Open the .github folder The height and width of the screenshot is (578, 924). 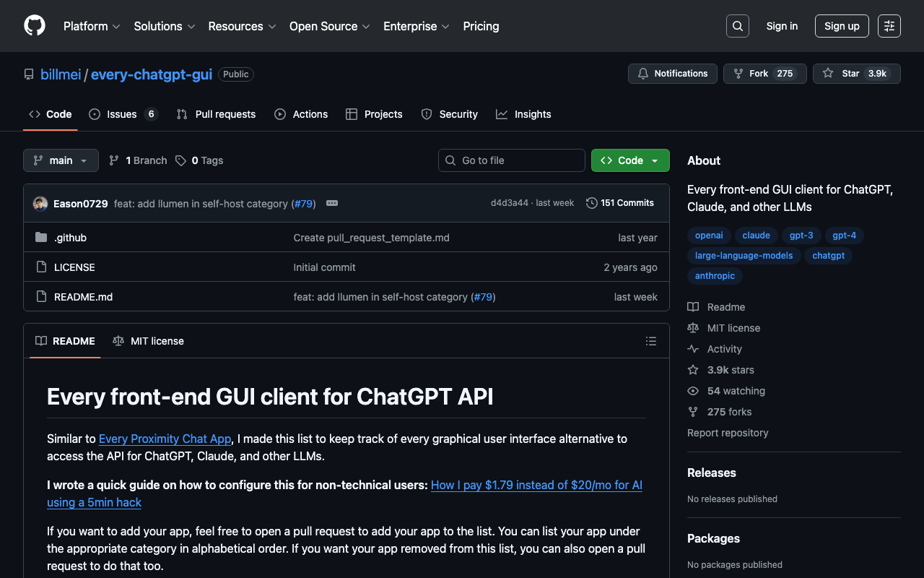coord(70,238)
